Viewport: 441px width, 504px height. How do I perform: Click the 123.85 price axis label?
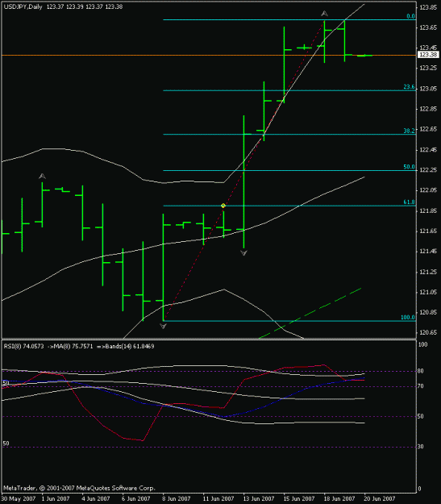coord(428,7)
